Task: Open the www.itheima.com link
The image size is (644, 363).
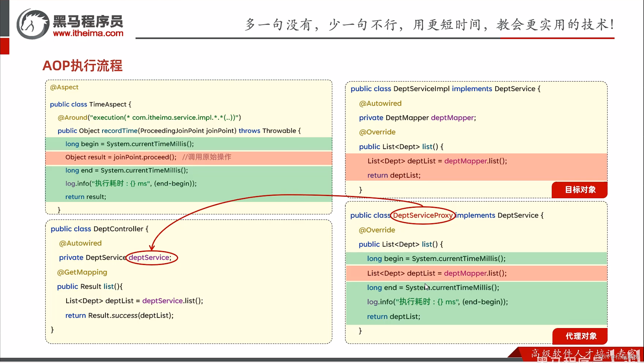Action: click(88, 33)
